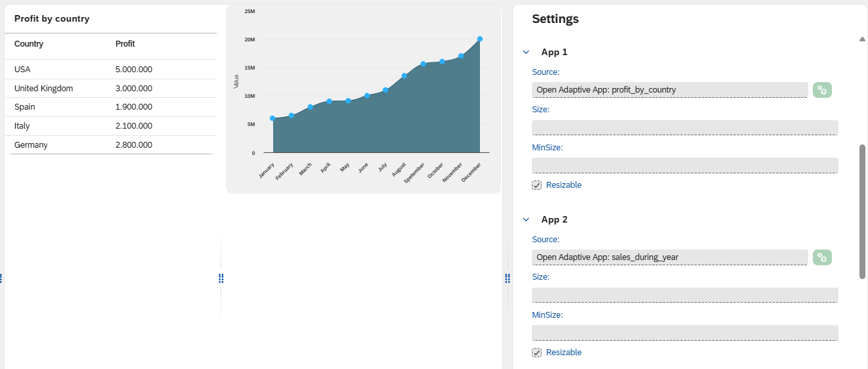Screen dimensions: 868x369
Task: Click the 5.000.000 profit value
Action: [x=134, y=69]
